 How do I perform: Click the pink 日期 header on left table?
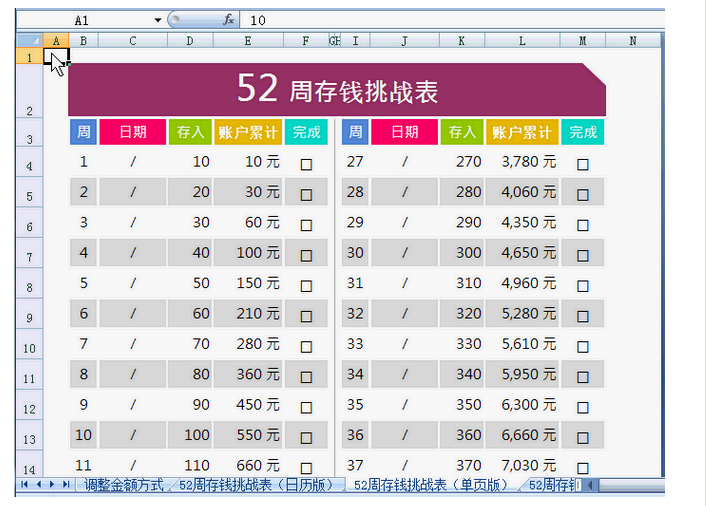pos(133,132)
